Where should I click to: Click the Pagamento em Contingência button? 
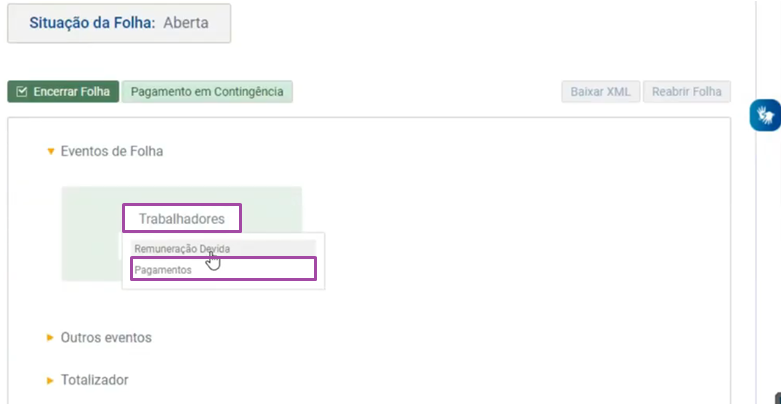(x=207, y=92)
